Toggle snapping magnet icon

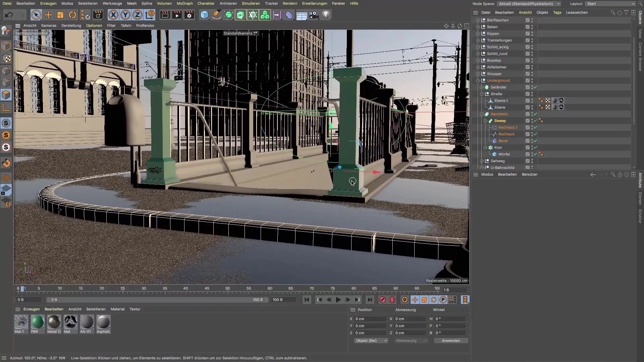tap(6, 163)
